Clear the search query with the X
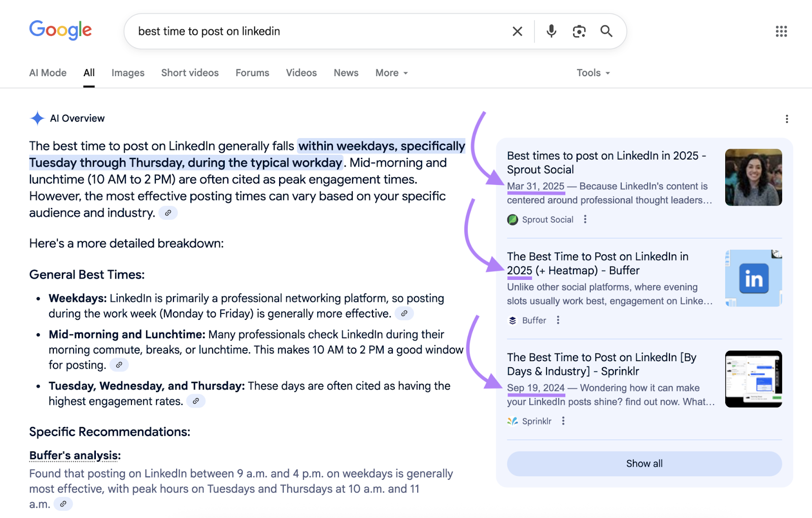Screen dimensions: 812x518 (517, 31)
